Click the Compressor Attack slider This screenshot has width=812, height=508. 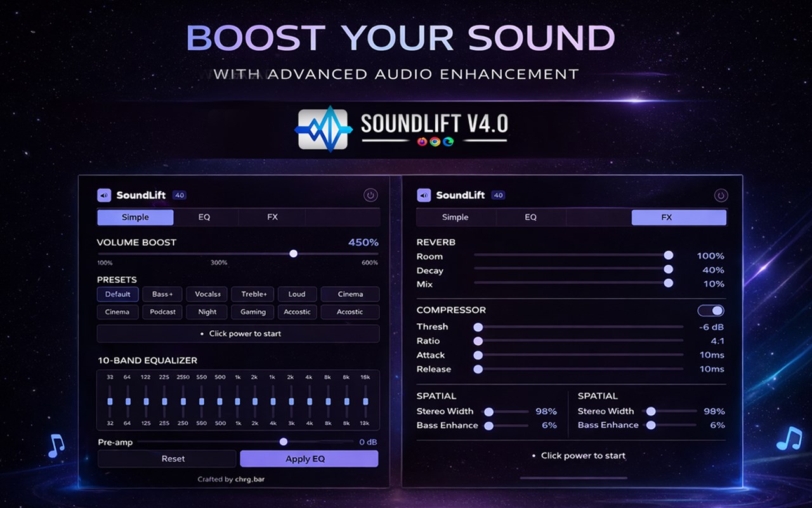tap(579, 355)
